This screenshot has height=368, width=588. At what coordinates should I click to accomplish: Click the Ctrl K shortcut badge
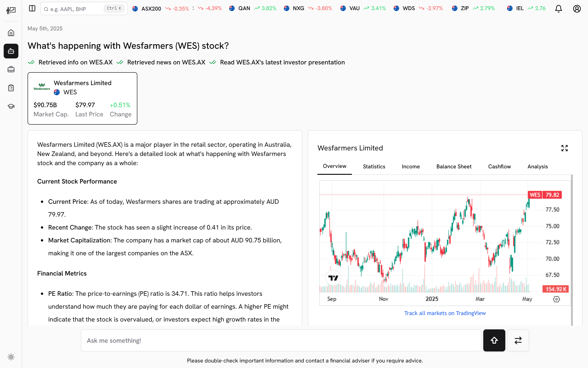point(114,9)
